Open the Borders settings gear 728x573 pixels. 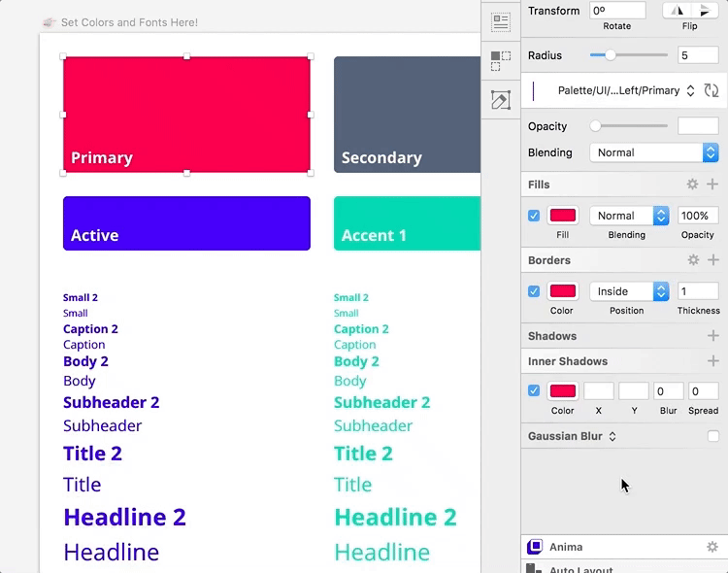[x=693, y=259]
